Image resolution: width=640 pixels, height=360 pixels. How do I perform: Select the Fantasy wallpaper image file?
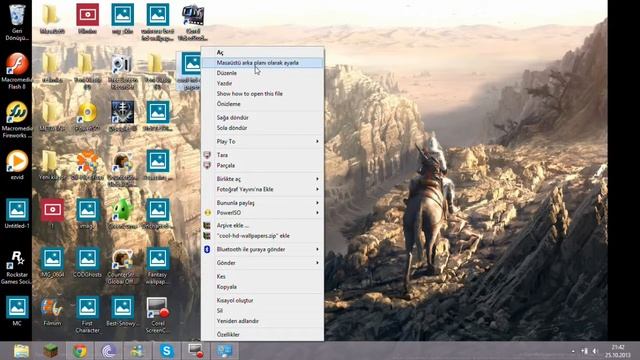coord(158,266)
